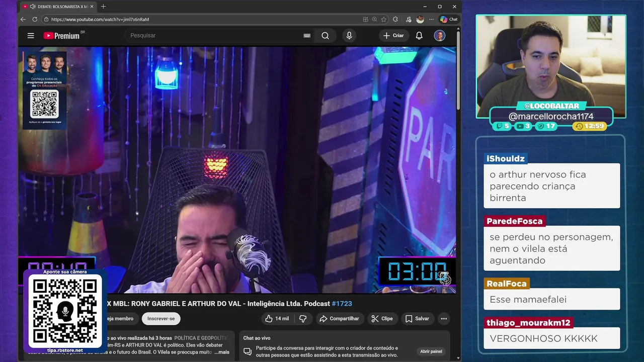Open YouTube account avatar menu
The height and width of the screenshot is (362, 644).
point(439,36)
